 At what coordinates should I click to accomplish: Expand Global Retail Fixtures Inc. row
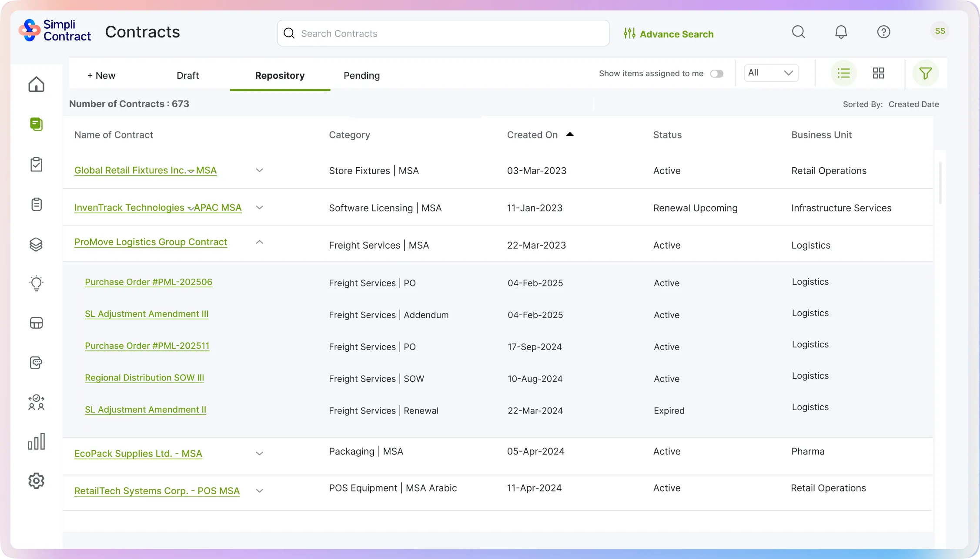pos(260,170)
